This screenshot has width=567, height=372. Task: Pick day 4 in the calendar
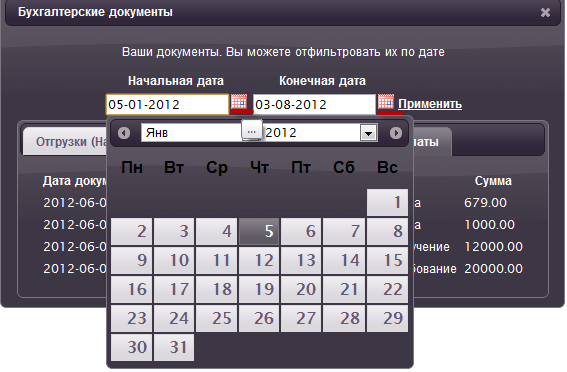[217, 231]
